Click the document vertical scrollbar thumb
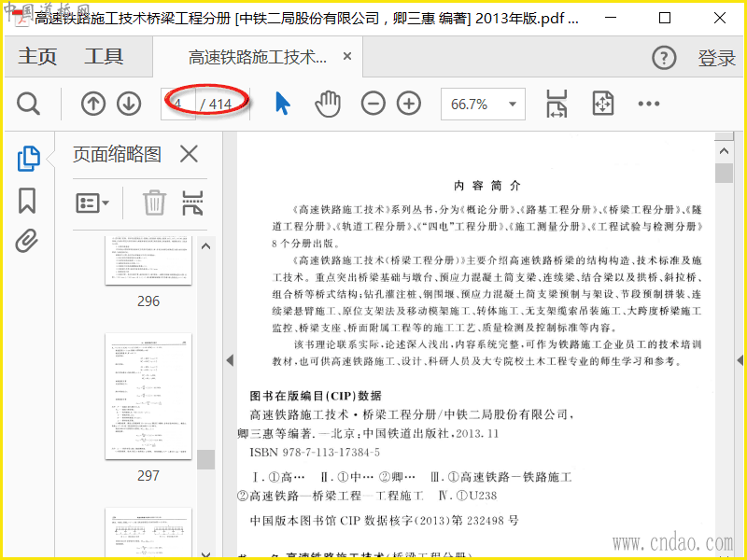The height and width of the screenshot is (560, 747). pos(725,174)
